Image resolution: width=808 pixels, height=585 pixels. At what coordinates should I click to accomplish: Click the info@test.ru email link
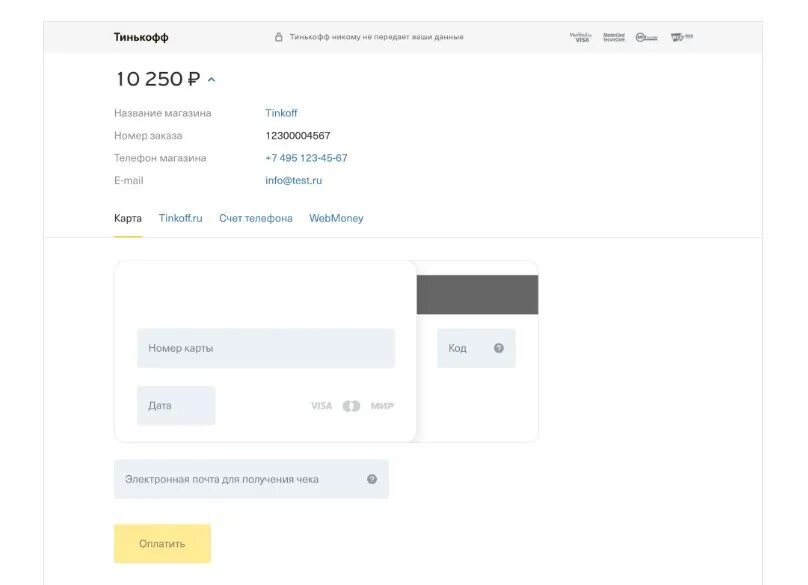click(294, 180)
